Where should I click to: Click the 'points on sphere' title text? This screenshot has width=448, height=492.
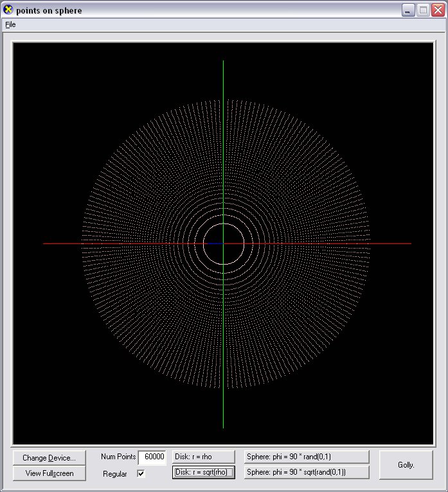click(49, 11)
